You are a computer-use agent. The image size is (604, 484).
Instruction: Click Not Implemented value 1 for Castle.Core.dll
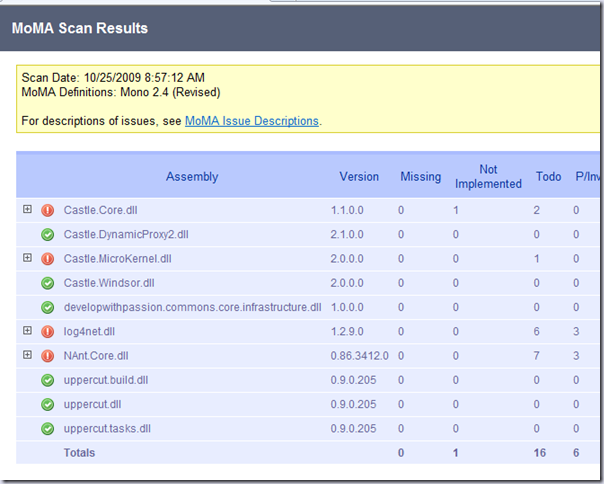tap(456, 210)
